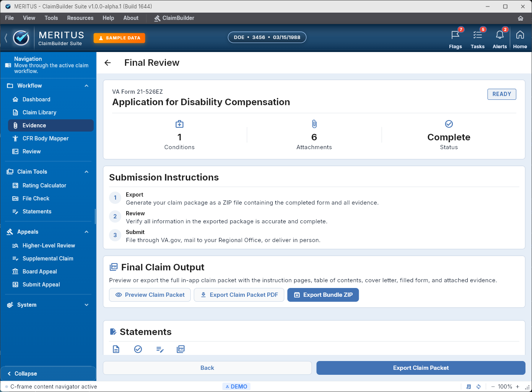Click the sync refresh icon in status bar
The height and width of the screenshot is (392, 532).
pyautogui.click(x=478, y=386)
